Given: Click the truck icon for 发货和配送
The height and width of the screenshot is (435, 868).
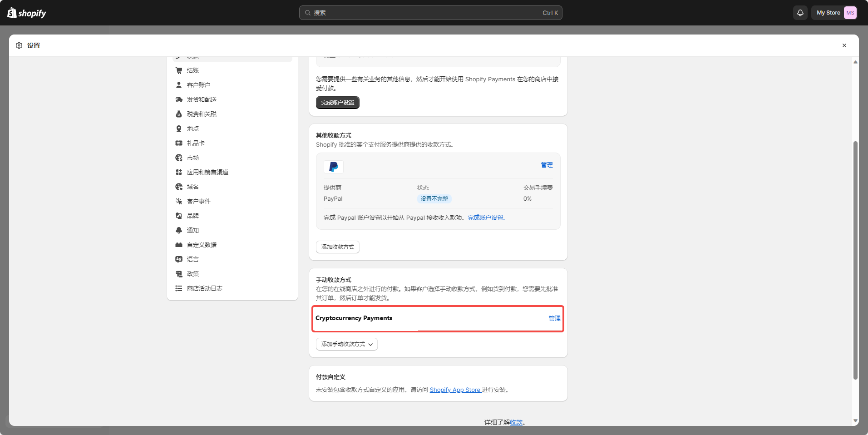Looking at the screenshot, I should coord(179,99).
